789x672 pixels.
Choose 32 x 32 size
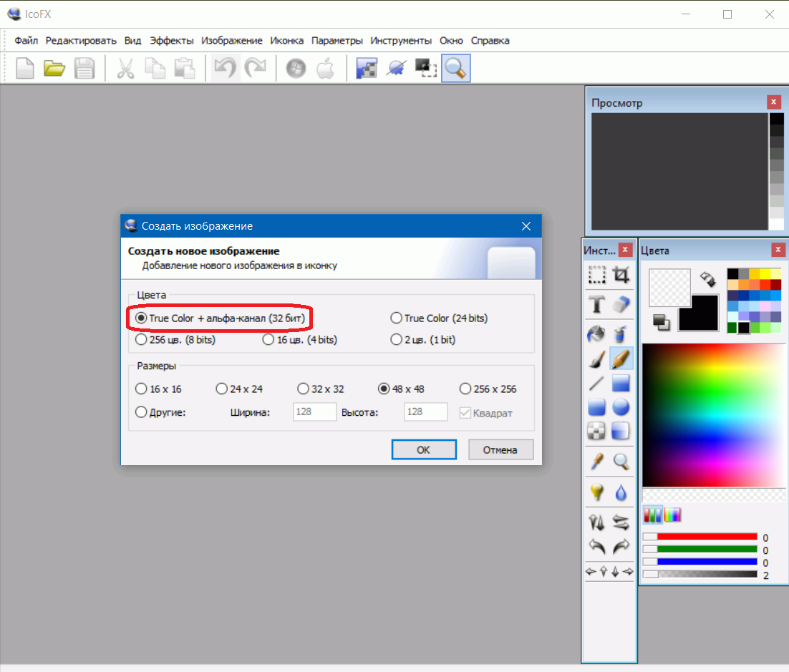(321, 389)
